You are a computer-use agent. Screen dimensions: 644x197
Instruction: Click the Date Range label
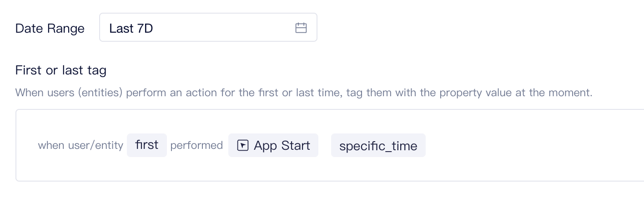point(50,28)
